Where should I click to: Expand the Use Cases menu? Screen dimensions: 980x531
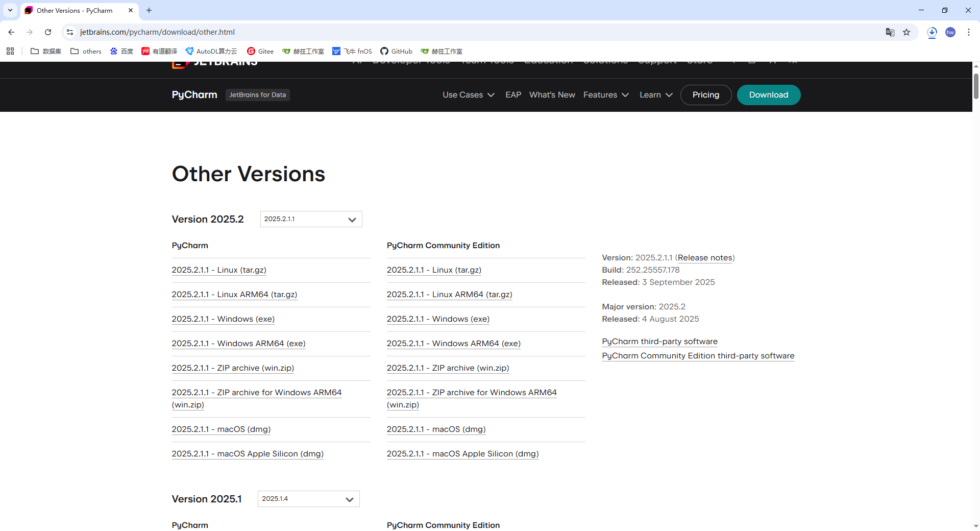point(469,95)
